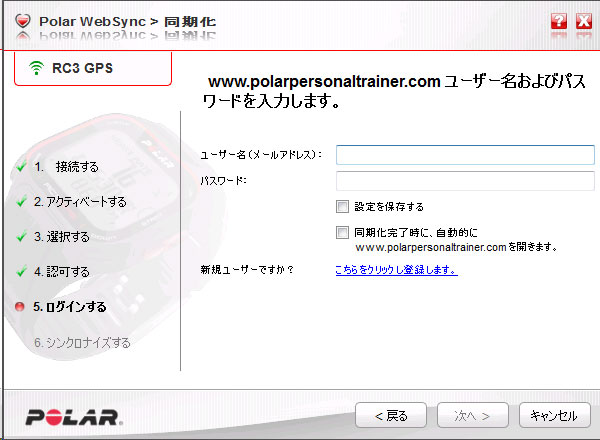The height and width of the screenshot is (440, 600).
Task: Click the green wireless signal icon beside RC3 GPS
Action: (x=36, y=68)
